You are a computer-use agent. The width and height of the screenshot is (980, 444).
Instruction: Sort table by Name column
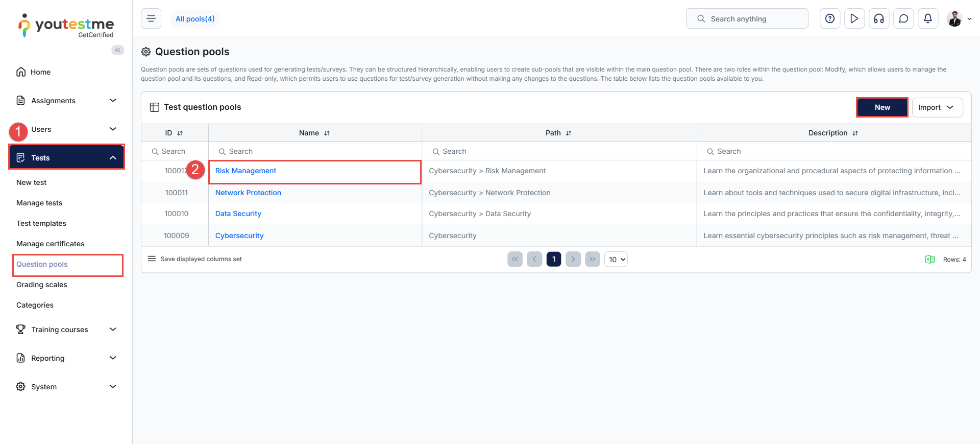[x=327, y=133]
